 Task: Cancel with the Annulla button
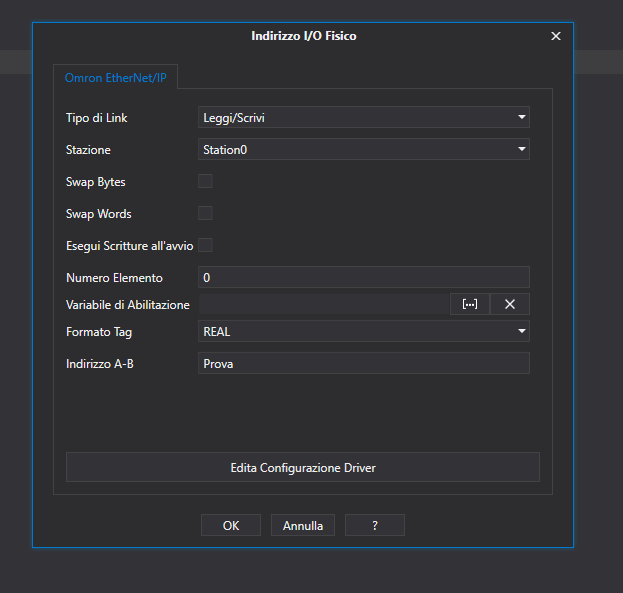click(303, 525)
